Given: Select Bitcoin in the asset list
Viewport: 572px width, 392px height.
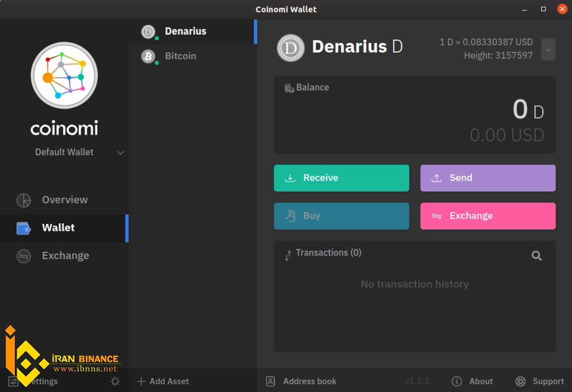Looking at the screenshot, I should pos(193,56).
